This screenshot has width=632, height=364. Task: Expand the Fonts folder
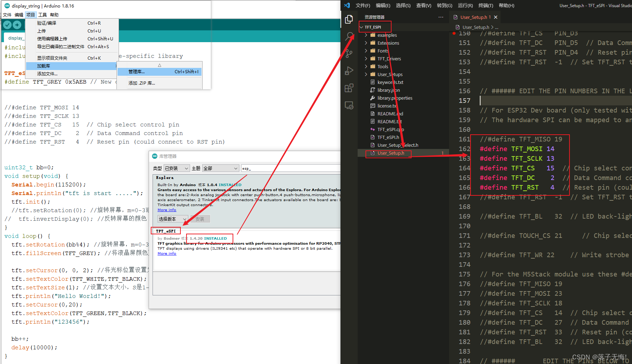click(366, 51)
